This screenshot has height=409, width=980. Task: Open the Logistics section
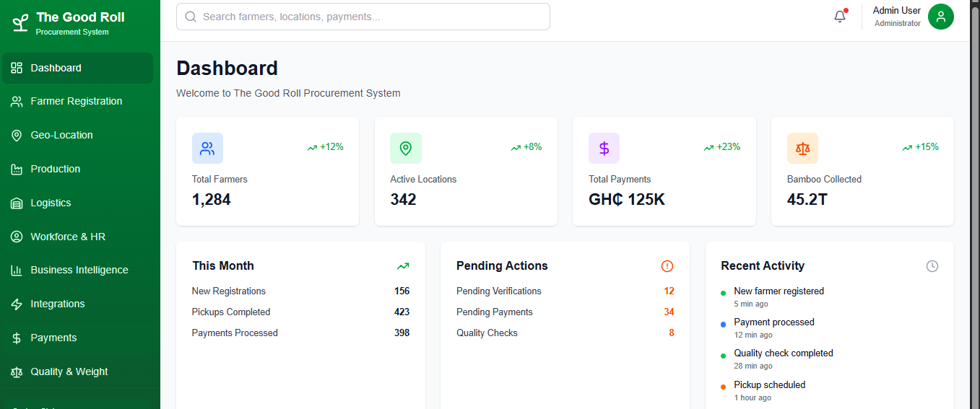(x=51, y=203)
